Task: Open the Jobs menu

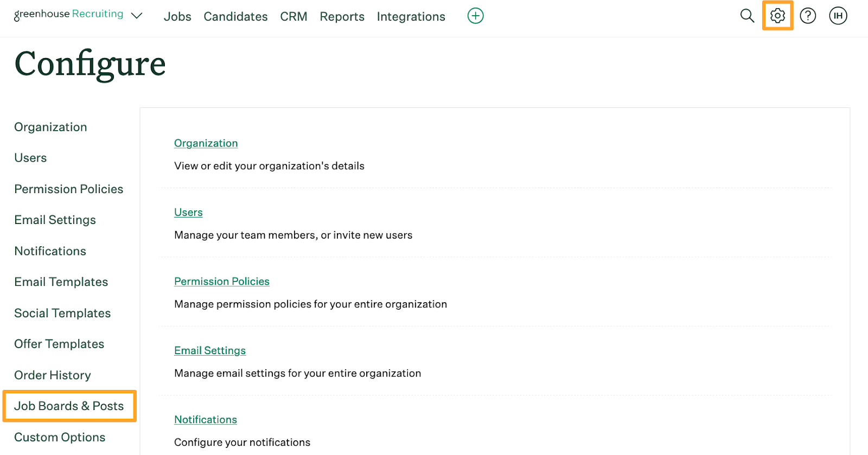Action: point(177,17)
